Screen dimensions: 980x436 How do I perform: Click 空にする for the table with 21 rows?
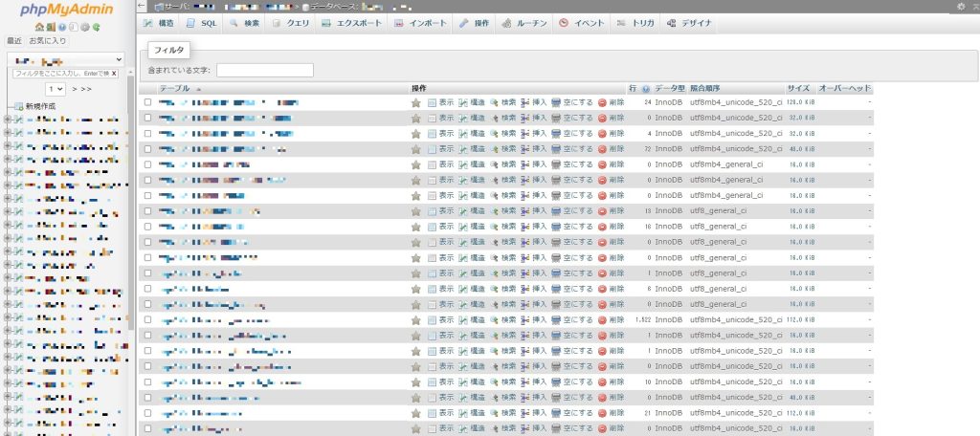(x=572, y=413)
